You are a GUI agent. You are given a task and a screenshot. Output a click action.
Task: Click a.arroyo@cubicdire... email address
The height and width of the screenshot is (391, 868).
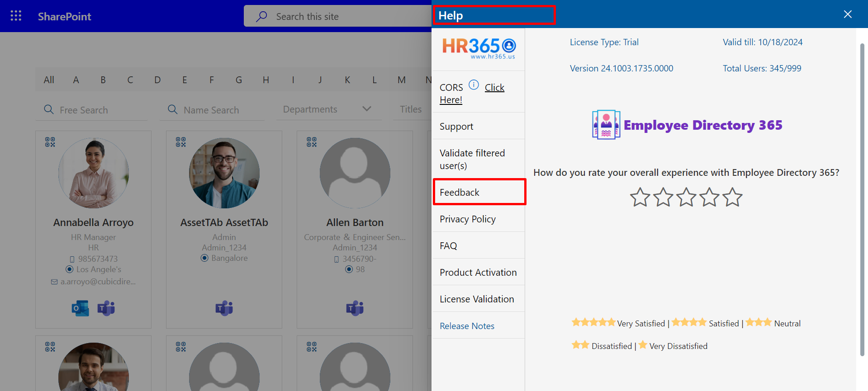click(98, 282)
